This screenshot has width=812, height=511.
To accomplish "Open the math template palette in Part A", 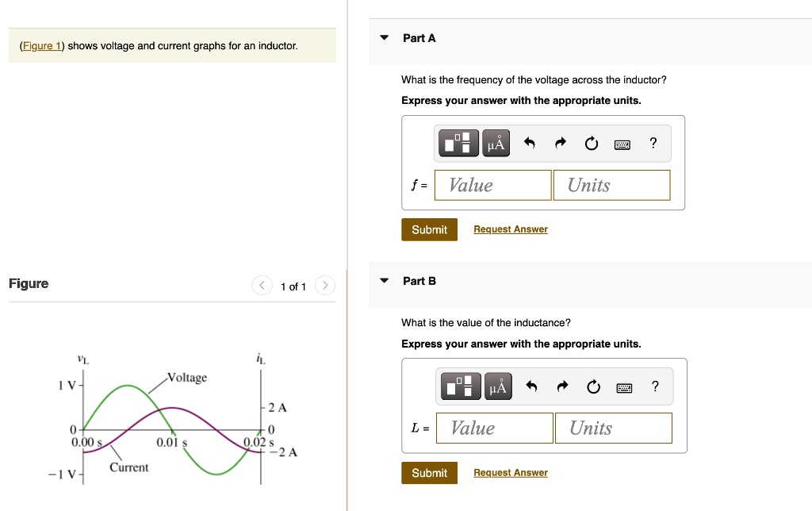I will [460, 143].
